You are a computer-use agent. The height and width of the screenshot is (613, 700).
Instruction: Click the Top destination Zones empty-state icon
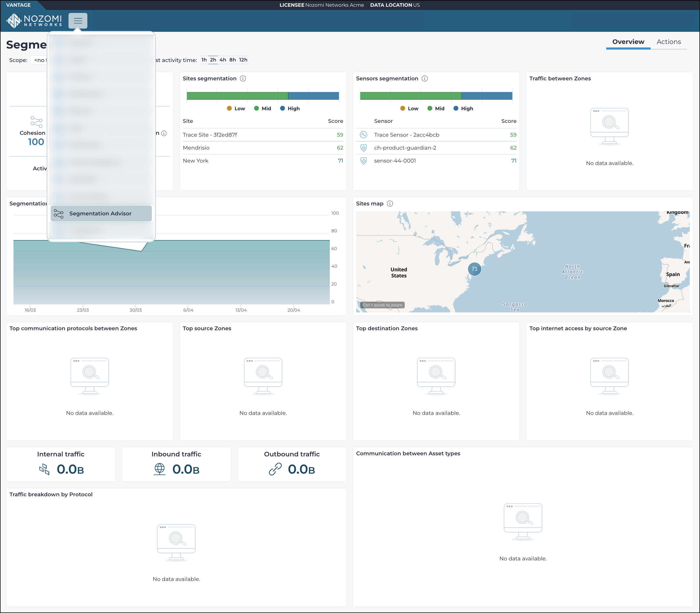[x=436, y=376]
